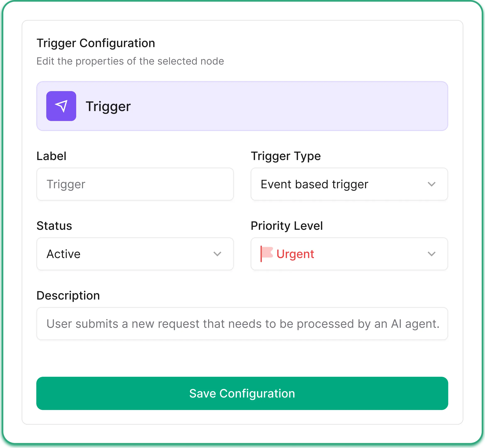Open the Priority Level dropdown showing Urgent
Viewport: 485px width, 448px height.
tap(349, 254)
